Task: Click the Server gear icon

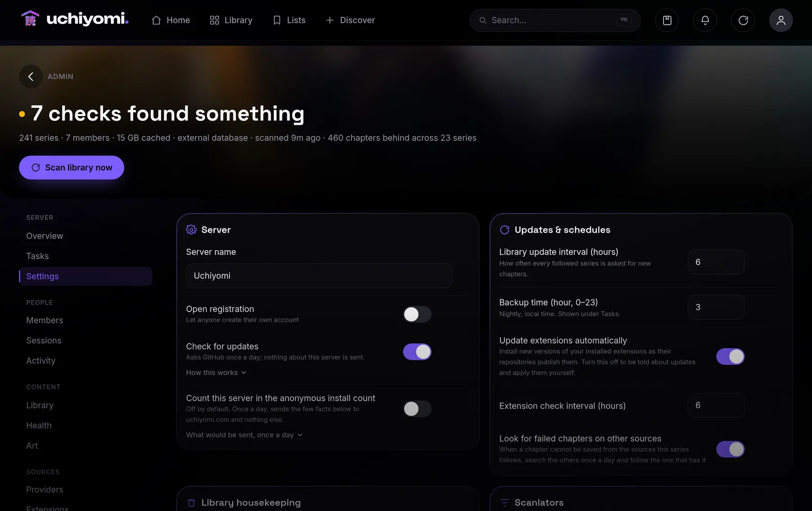Action: [191, 230]
